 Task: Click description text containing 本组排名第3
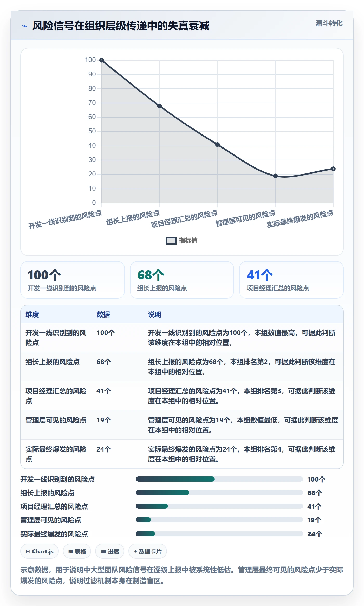[242, 396]
